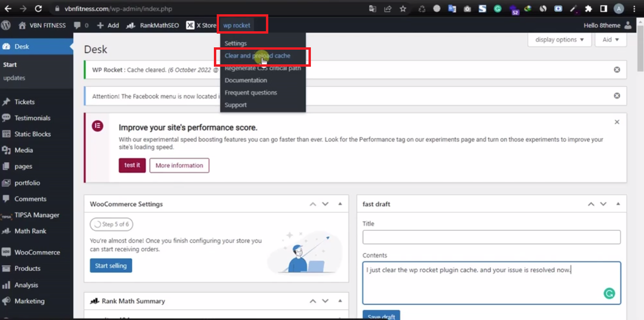
Task: Click the recycle arrows extension icon
Action: [422, 9]
